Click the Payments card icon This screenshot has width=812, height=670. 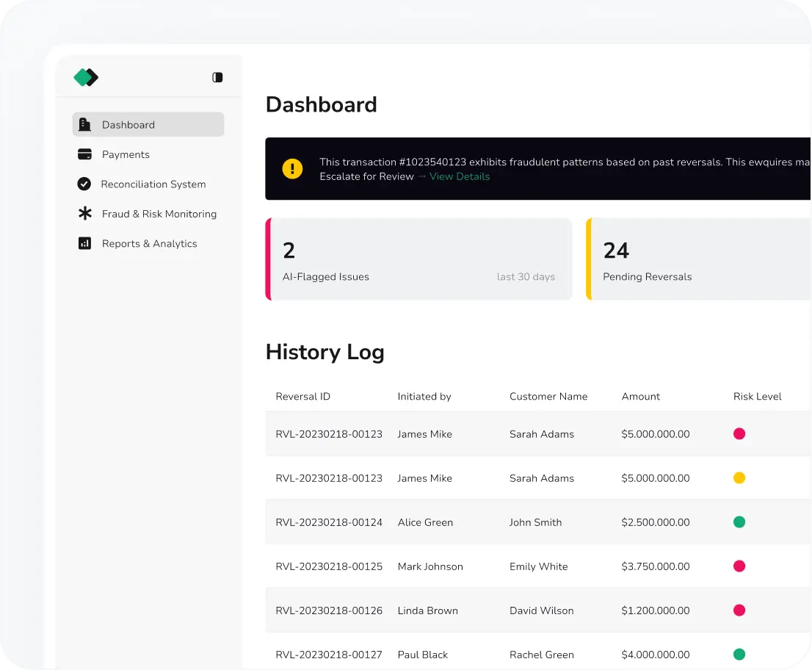(x=84, y=154)
